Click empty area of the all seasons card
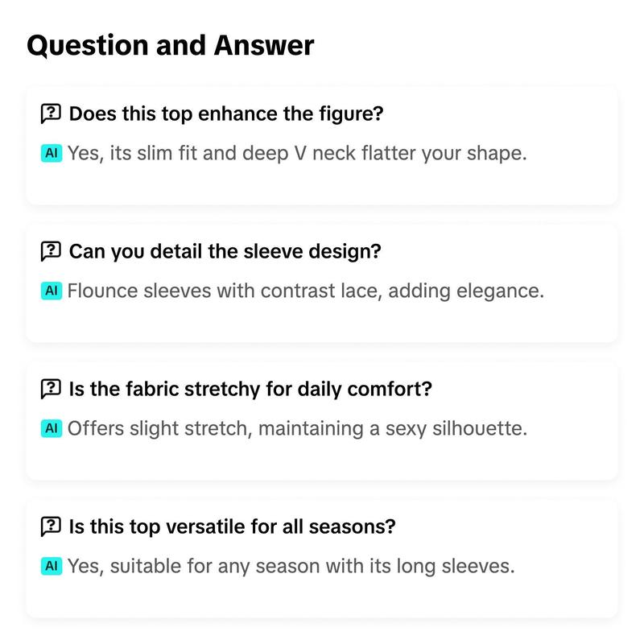This screenshot has width=644, height=644. pyautogui.click(x=321, y=597)
